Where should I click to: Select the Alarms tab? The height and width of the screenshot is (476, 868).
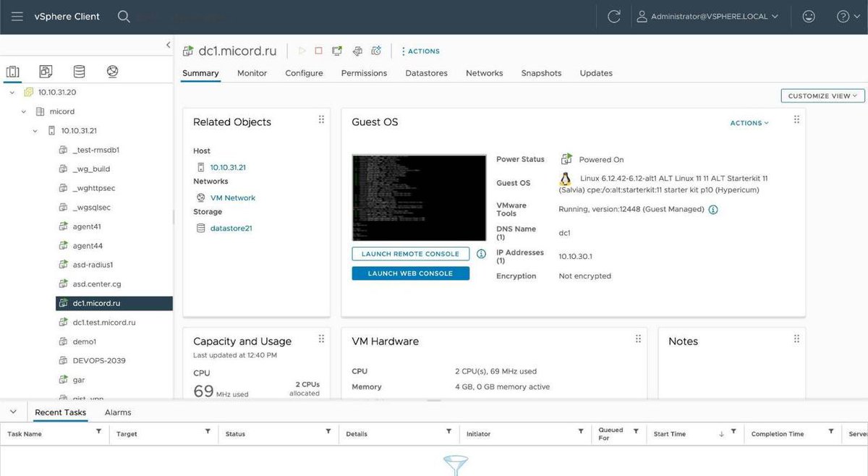(118, 412)
